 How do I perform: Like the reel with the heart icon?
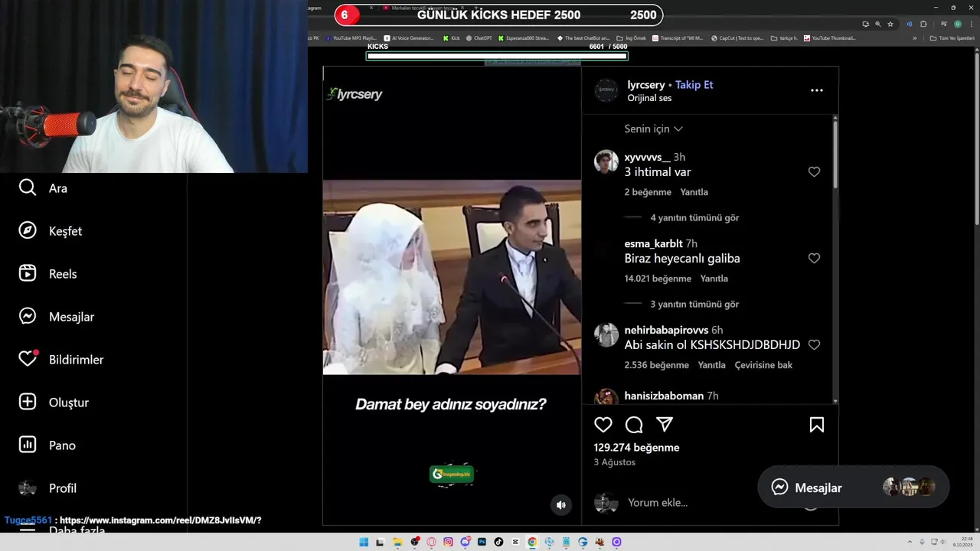pyautogui.click(x=603, y=425)
